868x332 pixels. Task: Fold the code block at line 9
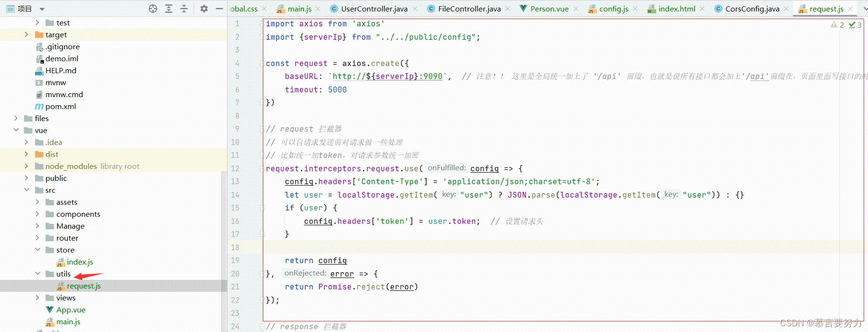262,129
